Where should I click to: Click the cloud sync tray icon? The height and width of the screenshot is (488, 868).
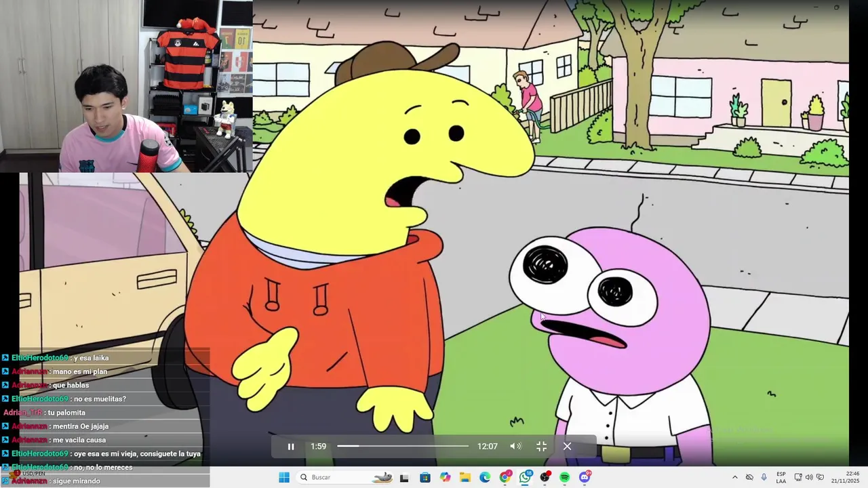point(749,477)
